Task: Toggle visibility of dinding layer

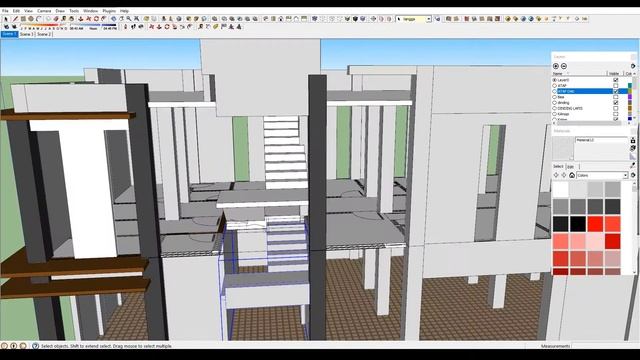Action: click(616, 102)
